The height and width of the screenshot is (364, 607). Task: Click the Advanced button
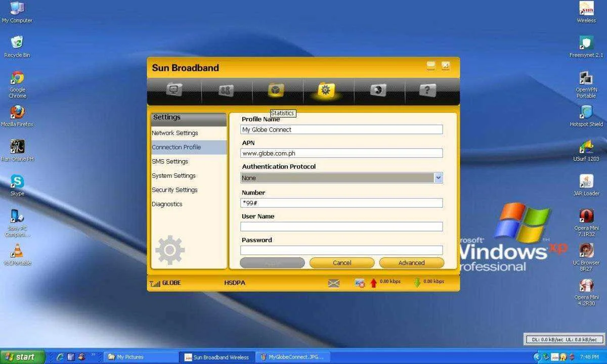(x=412, y=263)
